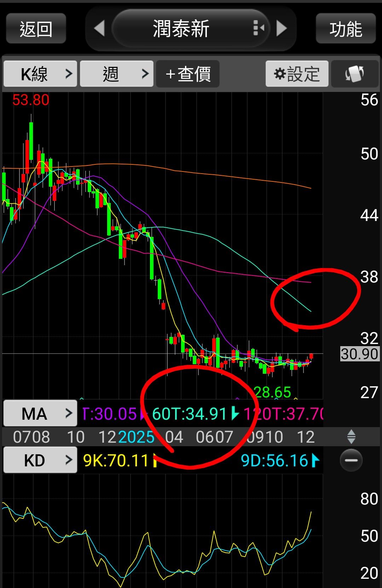Tap the price axis label 27
The height and width of the screenshot is (588, 382).
(x=369, y=392)
